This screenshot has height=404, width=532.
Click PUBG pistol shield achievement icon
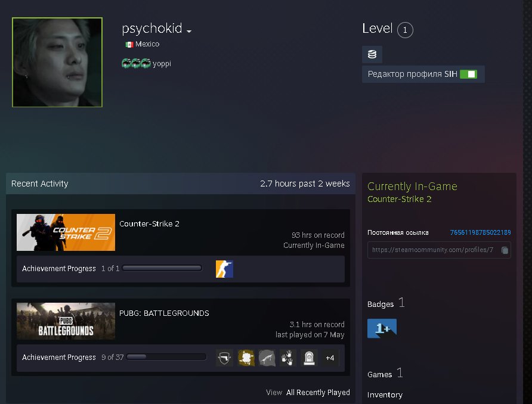[x=224, y=358]
